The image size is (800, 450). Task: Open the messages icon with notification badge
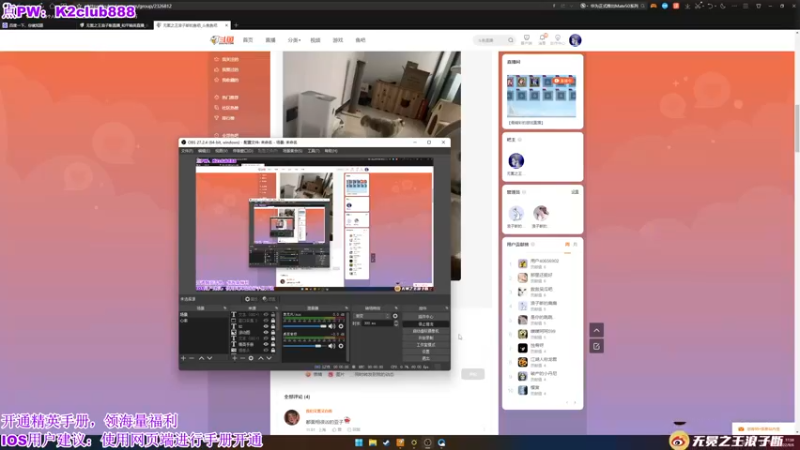pos(542,40)
